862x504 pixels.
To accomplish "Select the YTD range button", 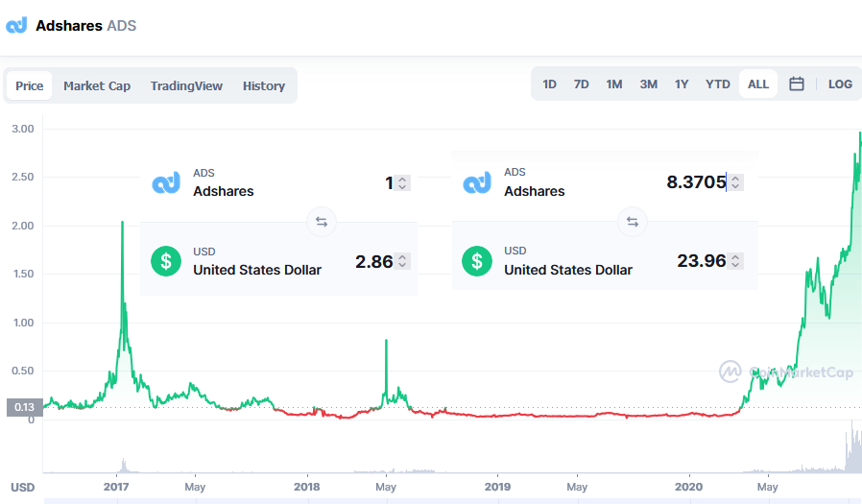I will pyautogui.click(x=717, y=84).
